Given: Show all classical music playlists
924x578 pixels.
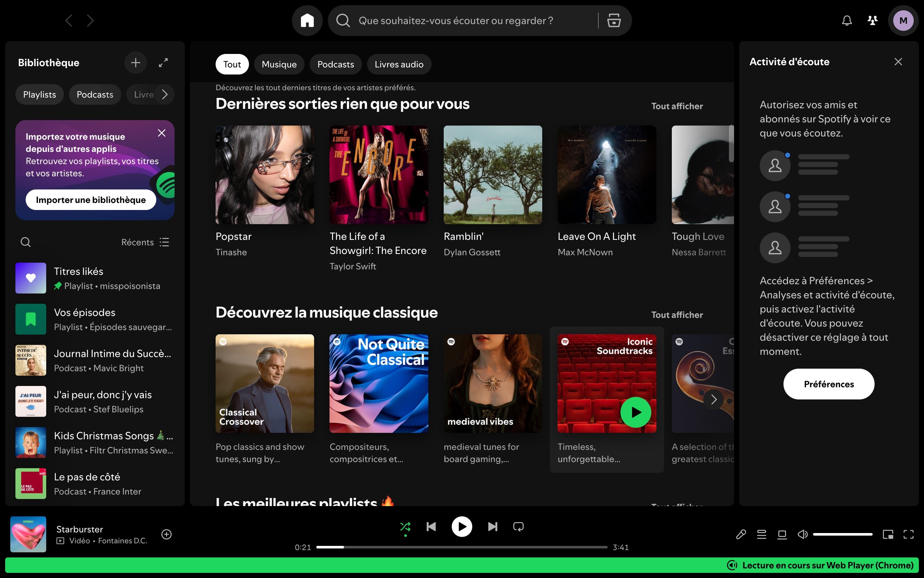Looking at the screenshot, I should tap(677, 315).
